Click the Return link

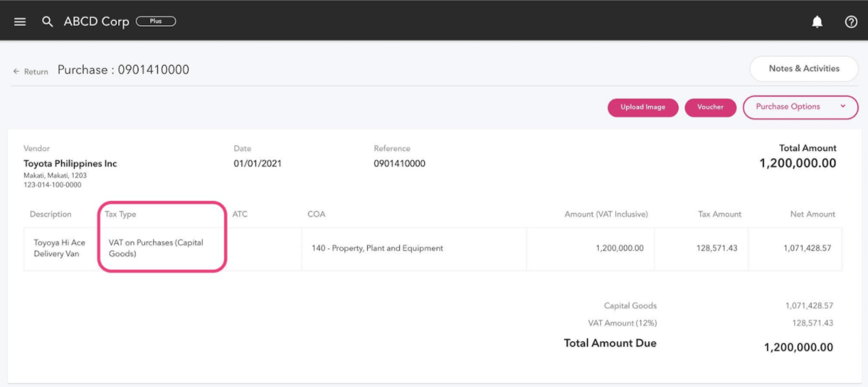(x=36, y=72)
